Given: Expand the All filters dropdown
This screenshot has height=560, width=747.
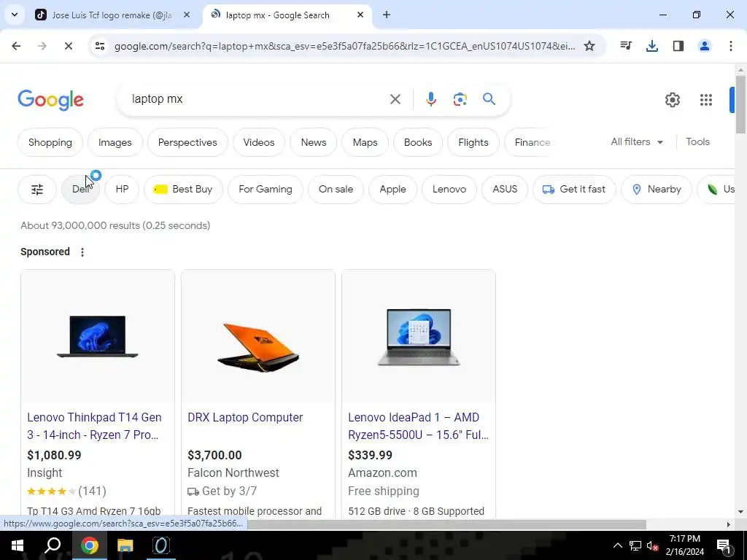Looking at the screenshot, I should coord(637,142).
